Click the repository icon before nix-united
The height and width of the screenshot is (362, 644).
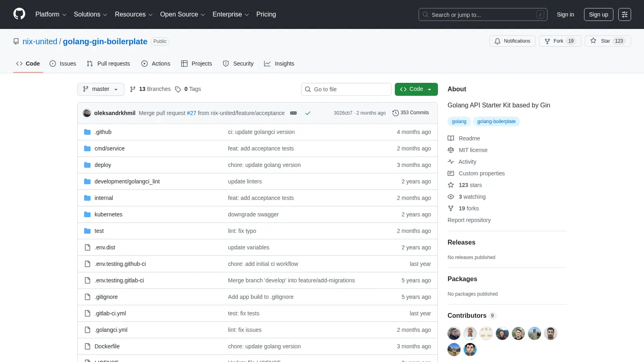[16, 41]
